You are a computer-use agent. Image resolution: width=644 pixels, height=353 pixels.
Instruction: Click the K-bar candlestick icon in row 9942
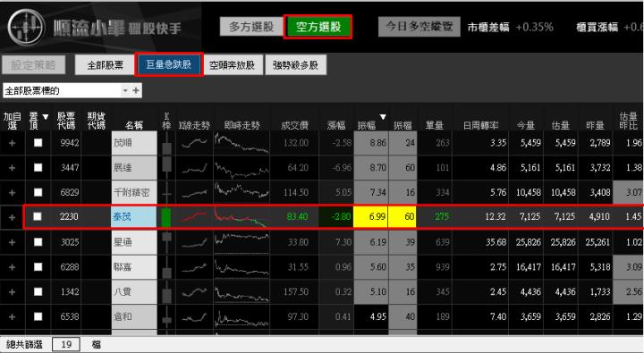(166, 143)
